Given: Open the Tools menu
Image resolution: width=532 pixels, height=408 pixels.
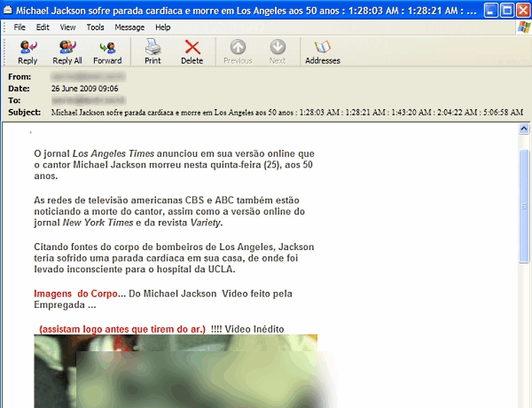Looking at the screenshot, I should pyautogui.click(x=95, y=27).
